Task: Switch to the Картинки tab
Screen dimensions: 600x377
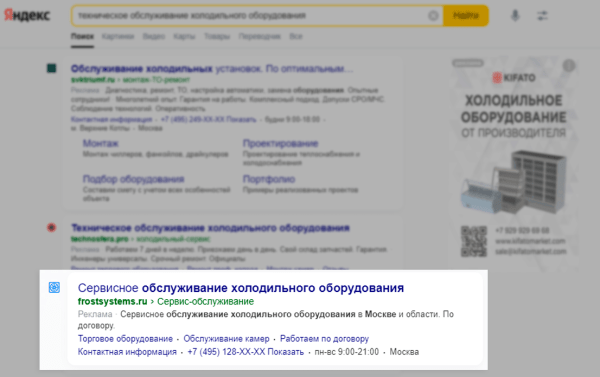Action: click(118, 36)
